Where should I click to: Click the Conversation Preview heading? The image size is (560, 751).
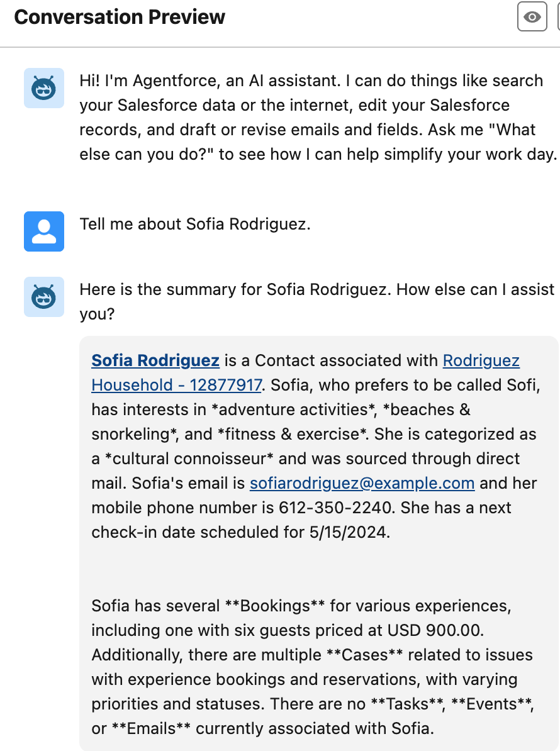point(120,17)
